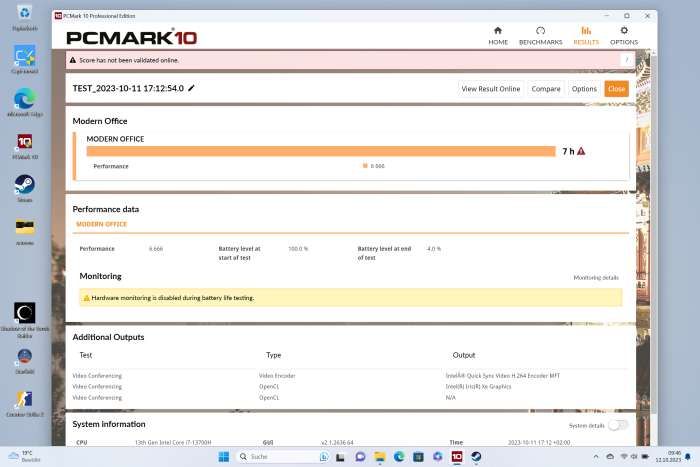Click the alert icon before 'Score has not been validated'
The image size is (700, 467).
(73, 60)
